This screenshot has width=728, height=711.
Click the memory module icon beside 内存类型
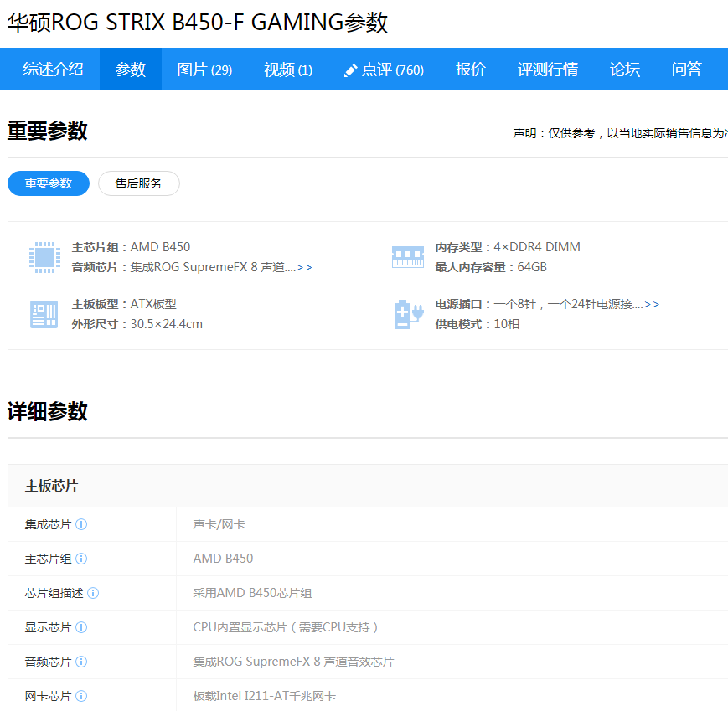[x=408, y=256]
